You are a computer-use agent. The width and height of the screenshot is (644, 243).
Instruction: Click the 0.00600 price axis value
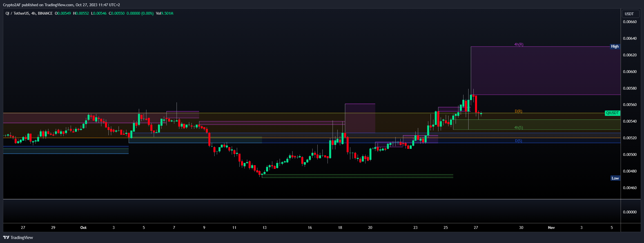pos(630,72)
